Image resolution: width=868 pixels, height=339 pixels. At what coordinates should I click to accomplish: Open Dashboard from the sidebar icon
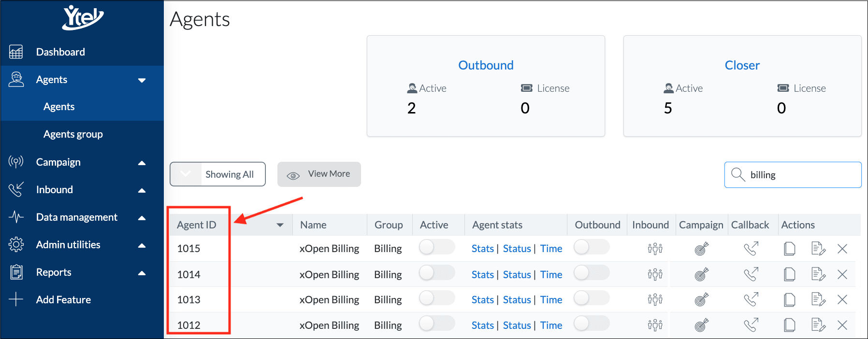[16, 52]
